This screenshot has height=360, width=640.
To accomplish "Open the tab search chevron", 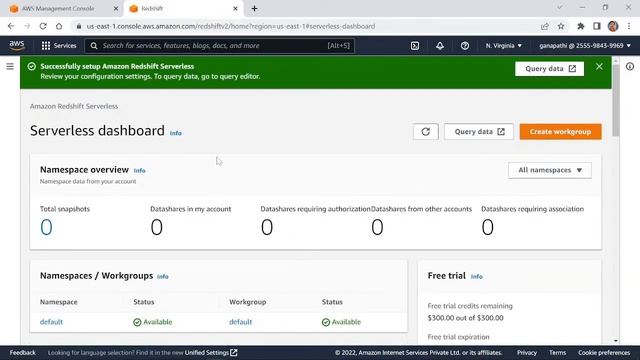I will [560, 8].
